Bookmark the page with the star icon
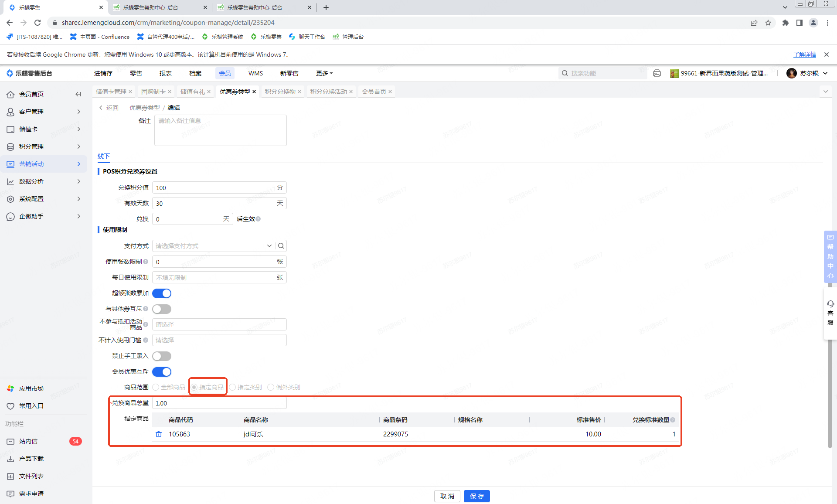The height and width of the screenshot is (504, 837). 768,23
